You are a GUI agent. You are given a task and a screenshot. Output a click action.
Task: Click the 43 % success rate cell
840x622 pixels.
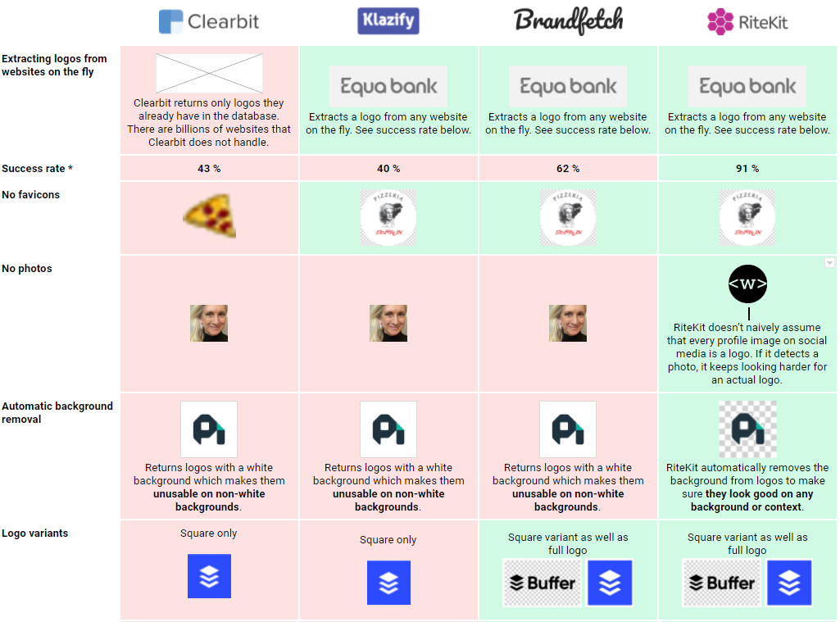pos(209,168)
